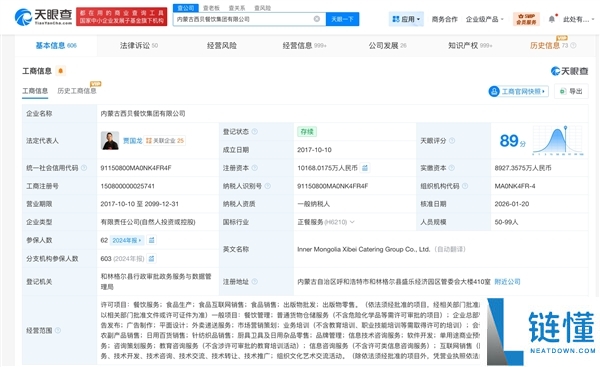The image size is (600, 367).
Task: Click the VIP member service badge
Action: click(x=526, y=19)
